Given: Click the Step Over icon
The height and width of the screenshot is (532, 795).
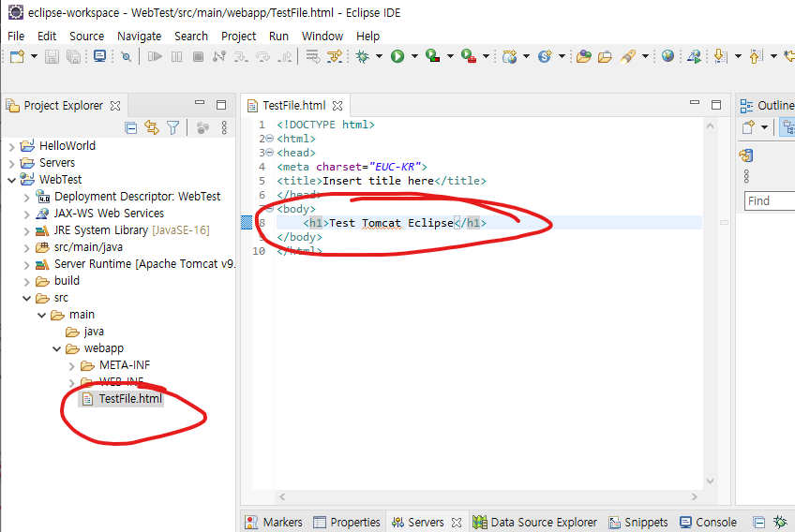Looking at the screenshot, I should (262, 56).
